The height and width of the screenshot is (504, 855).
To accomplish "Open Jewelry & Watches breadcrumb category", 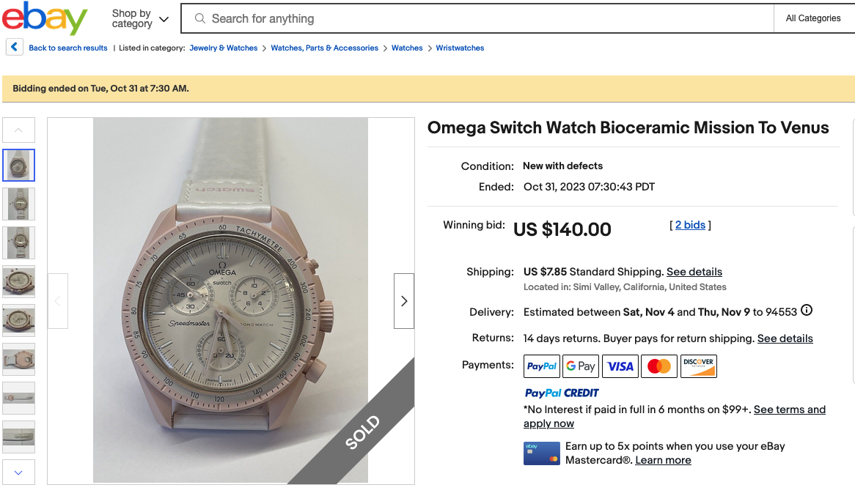I will click(224, 48).
